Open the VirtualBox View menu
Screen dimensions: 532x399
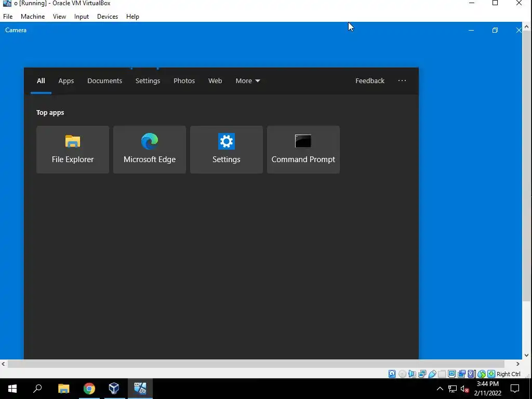point(59,16)
